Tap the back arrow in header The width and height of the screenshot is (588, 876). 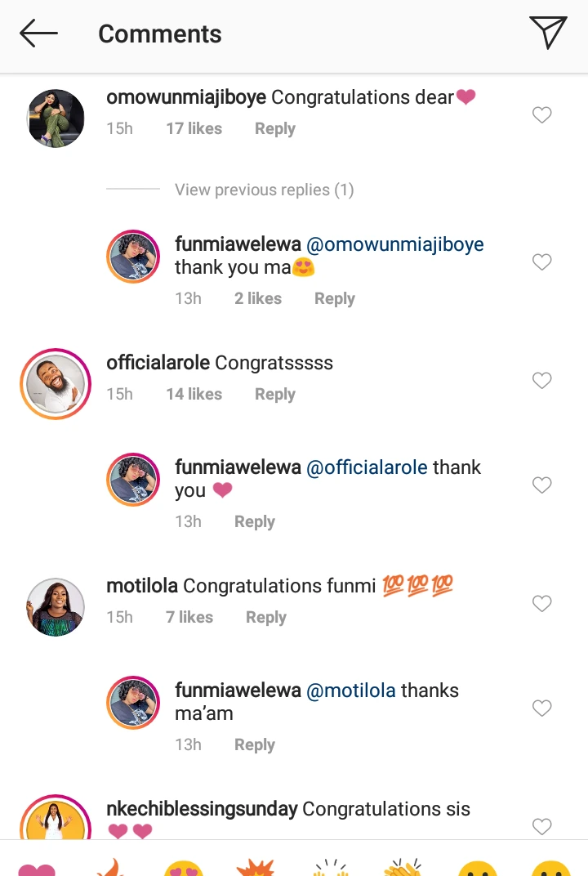[x=38, y=34]
